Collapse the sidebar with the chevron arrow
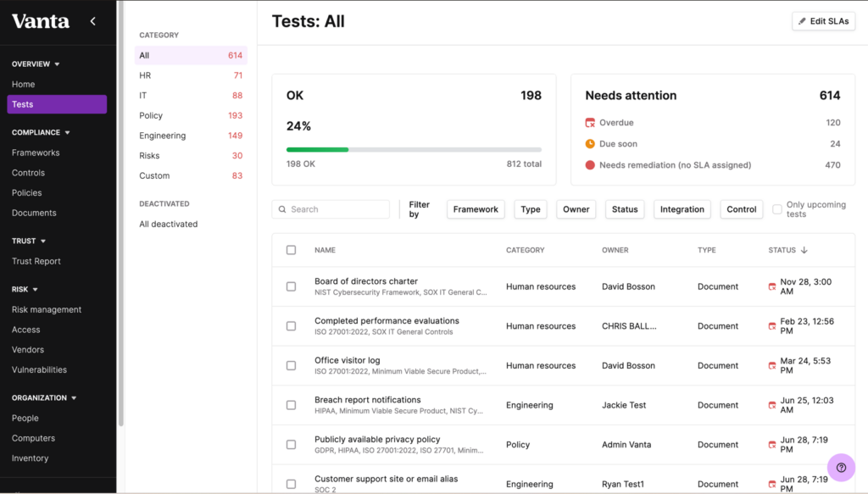The height and width of the screenshot is (494, 868). click(92, 21)
